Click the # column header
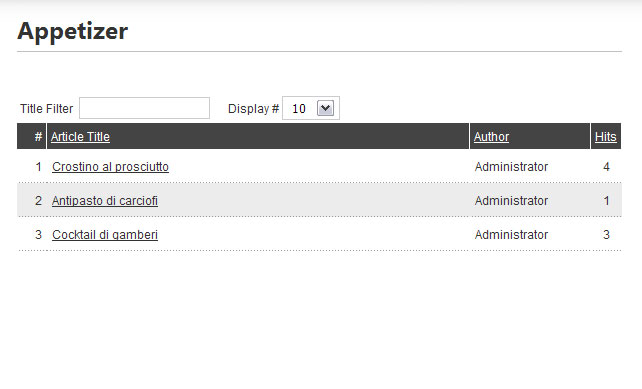 [x=38, y=137]
